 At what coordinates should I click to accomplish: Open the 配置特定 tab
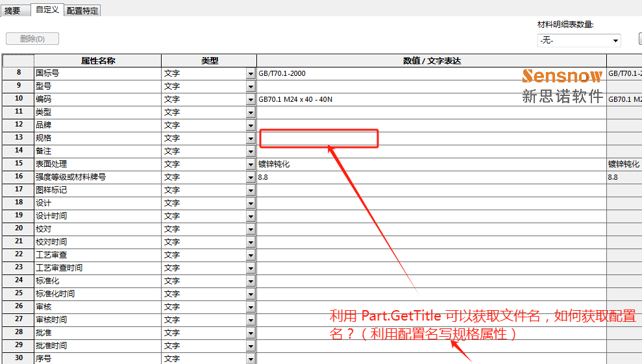click(x=82, y=11)
